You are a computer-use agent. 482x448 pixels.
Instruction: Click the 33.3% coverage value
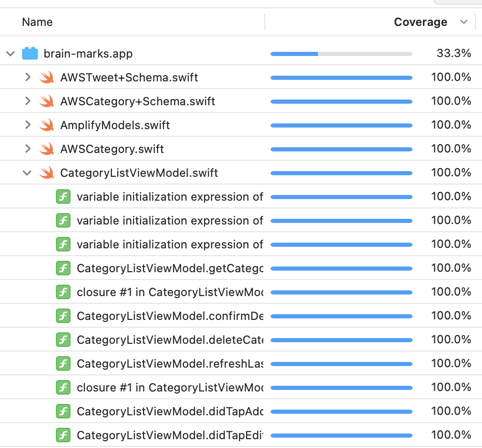(x=453, y=53)
